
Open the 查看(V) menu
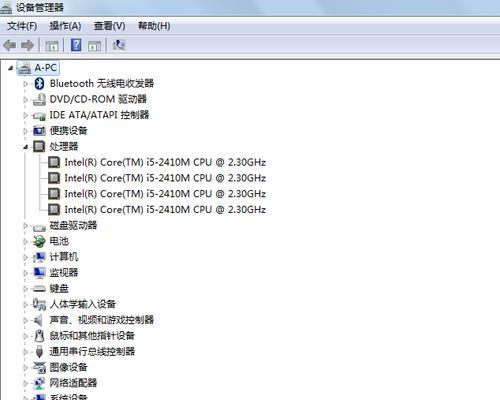point(109,26)
